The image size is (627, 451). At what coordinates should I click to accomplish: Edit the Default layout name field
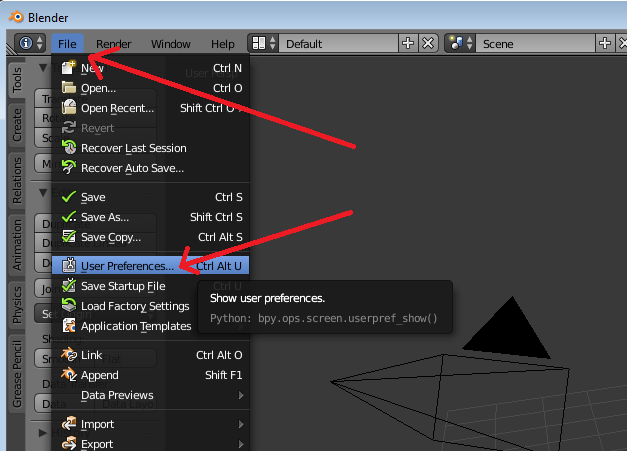pyautogui.click(x=338, y=44)
